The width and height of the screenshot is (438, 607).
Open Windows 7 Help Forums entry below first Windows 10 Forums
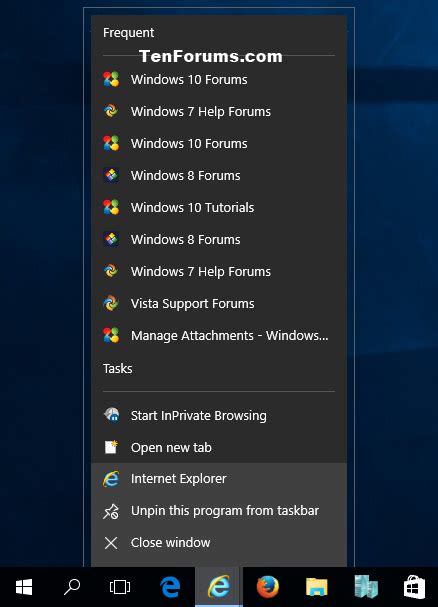[x=219, y=111]
